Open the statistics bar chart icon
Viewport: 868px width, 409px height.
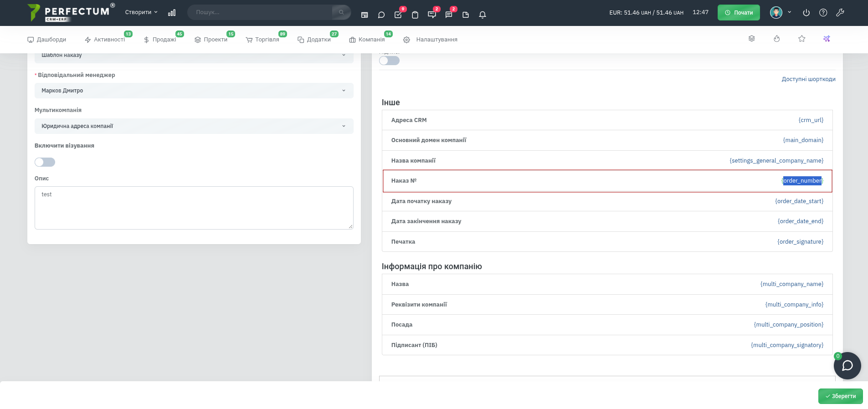[172, 13]
